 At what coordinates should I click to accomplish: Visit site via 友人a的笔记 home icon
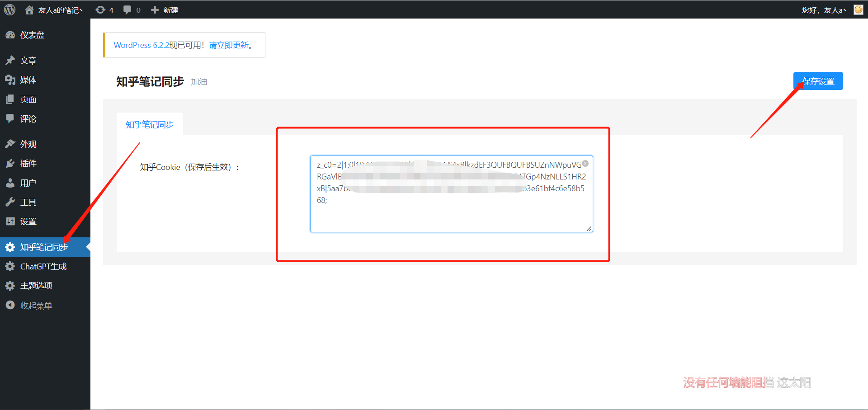[29, 9]
